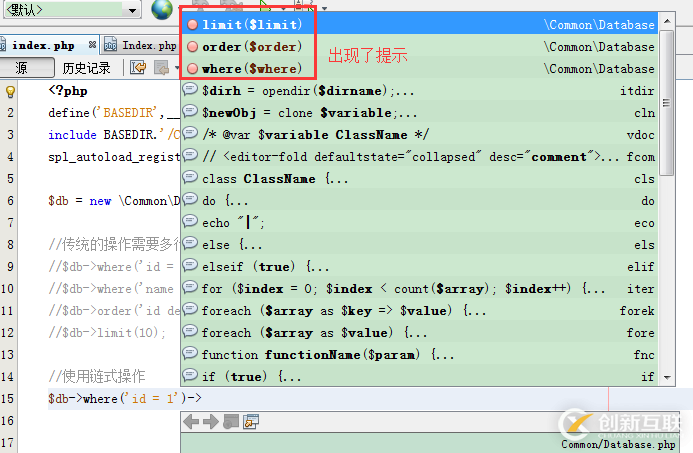Viewport: 693px width, 453px height.
Task: Click the red method icon beside where($where)
Action: coord(192,69)
